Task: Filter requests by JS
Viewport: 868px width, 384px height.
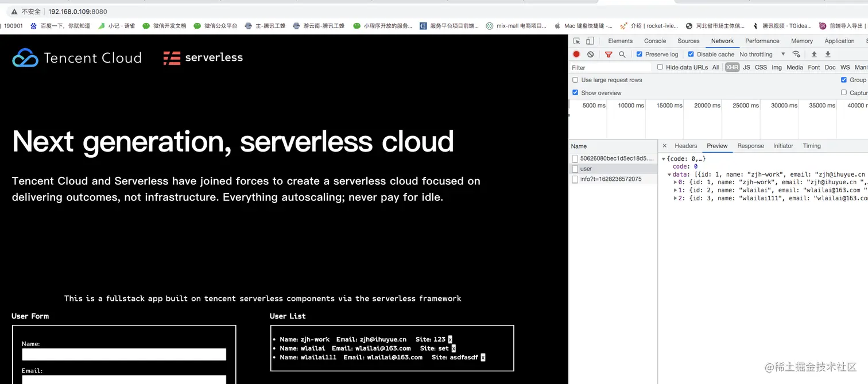Action: tap(746, 67)
